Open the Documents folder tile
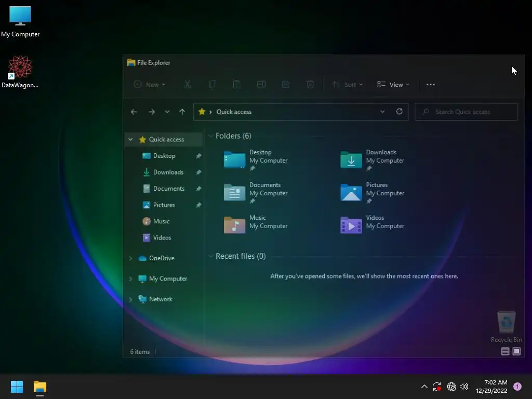The height and width of the screenshot is (399, 532). coord(256,193)
